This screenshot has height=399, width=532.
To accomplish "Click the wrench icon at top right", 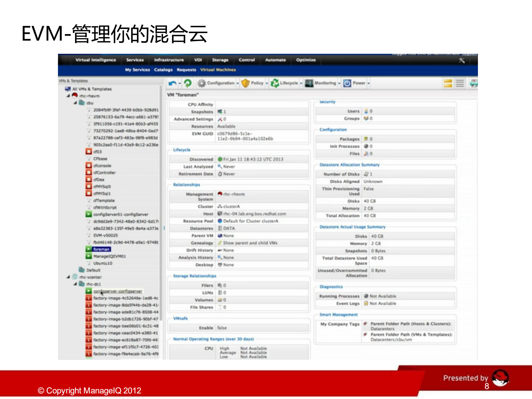I will [x=462, y=60].
